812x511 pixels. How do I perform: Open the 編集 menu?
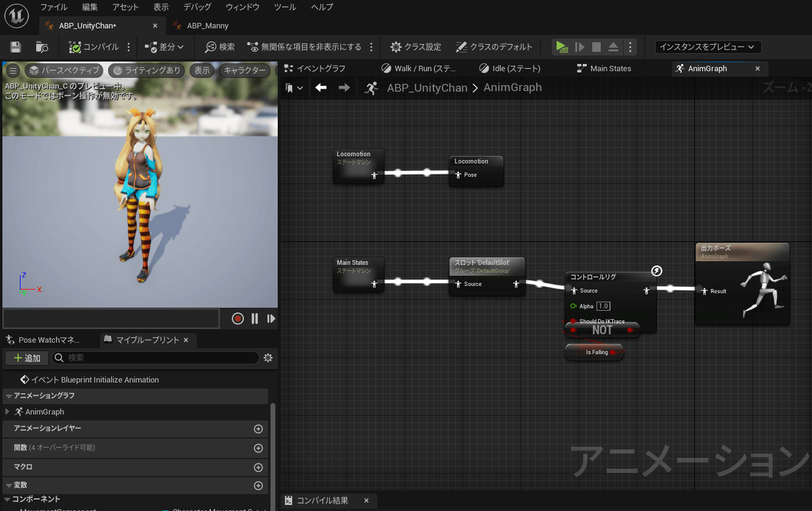90,7
